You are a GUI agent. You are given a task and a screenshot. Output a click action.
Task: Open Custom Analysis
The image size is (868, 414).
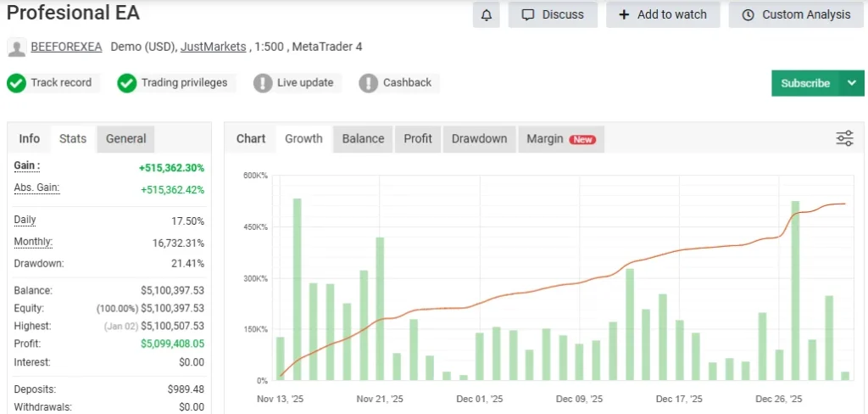click(x=796, y=15)
